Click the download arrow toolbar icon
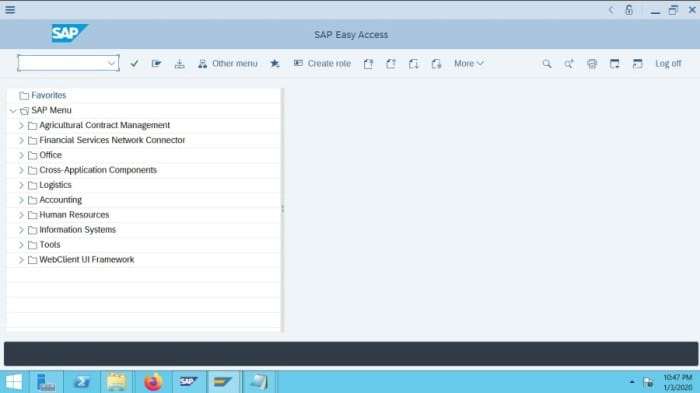 (179, 64)
